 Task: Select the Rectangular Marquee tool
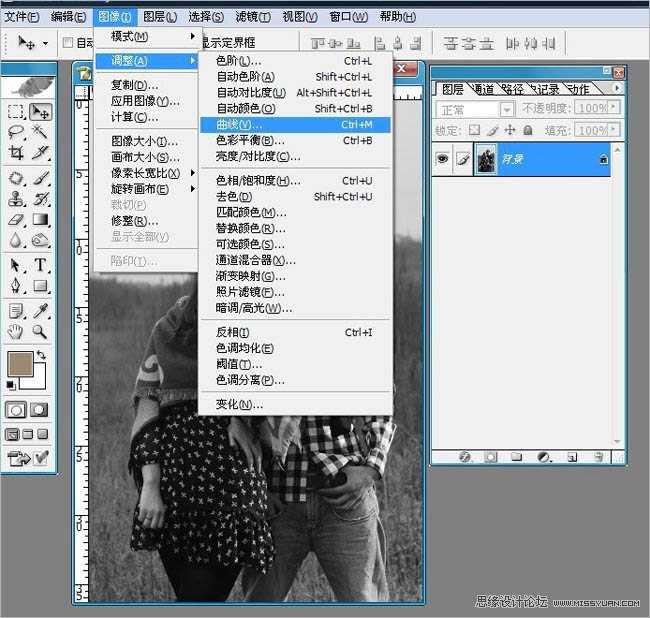pyautogui.click(x=16, y=112)
